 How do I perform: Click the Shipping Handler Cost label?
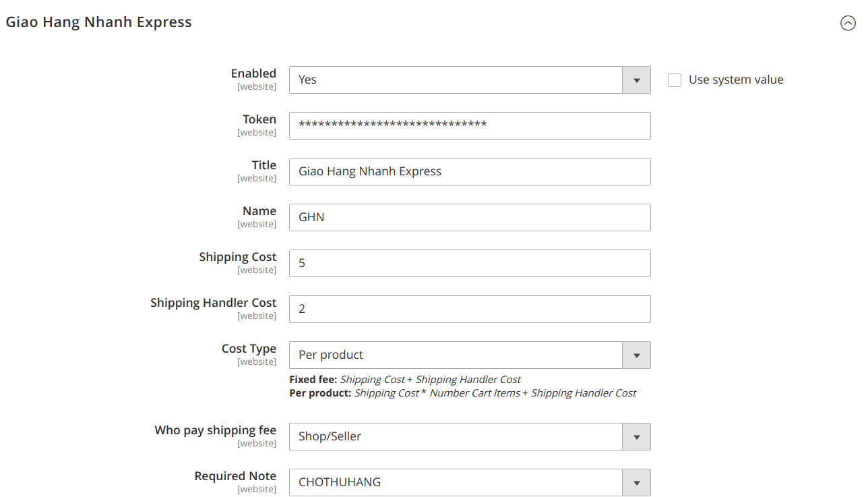point(214,303)
